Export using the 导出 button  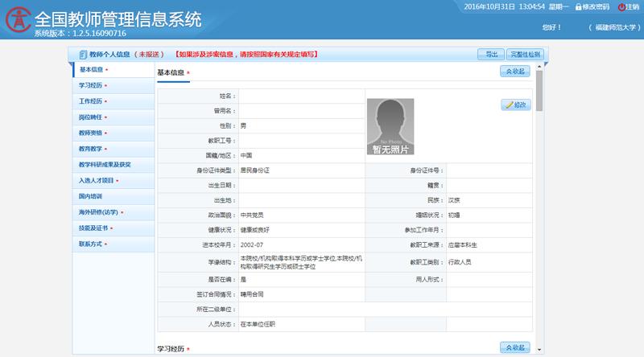(x=491, y=54)
